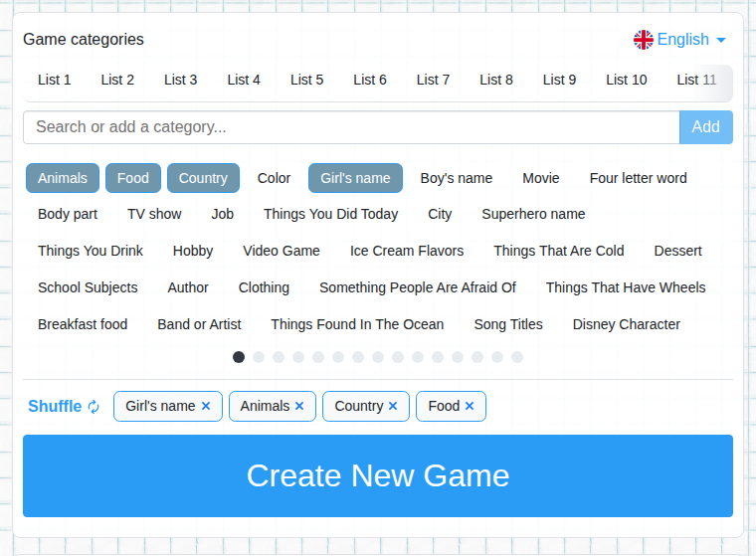The width and height of the screenshot is (756, 556).
Task: Select the Dessert category
Action: 677,251
